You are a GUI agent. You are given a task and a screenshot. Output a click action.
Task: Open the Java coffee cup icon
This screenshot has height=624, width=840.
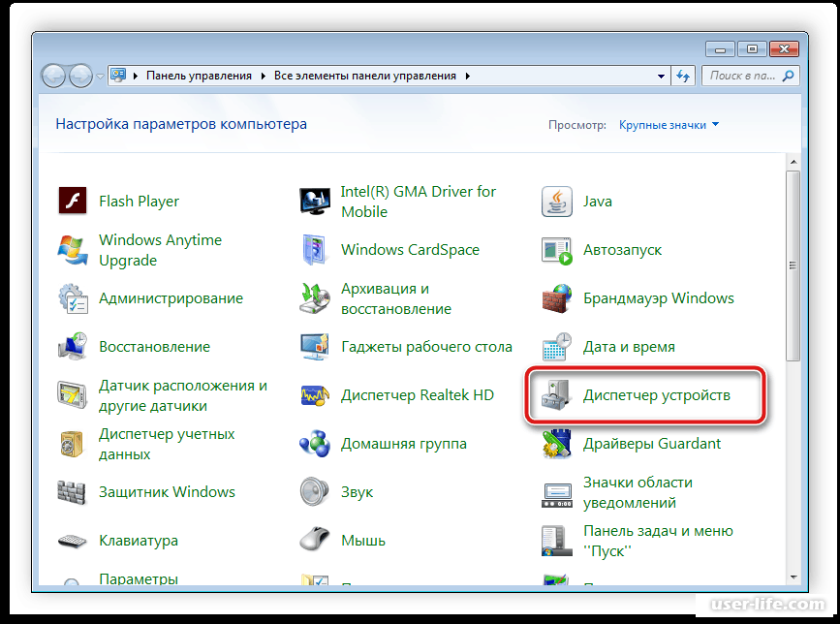point(556,202)
